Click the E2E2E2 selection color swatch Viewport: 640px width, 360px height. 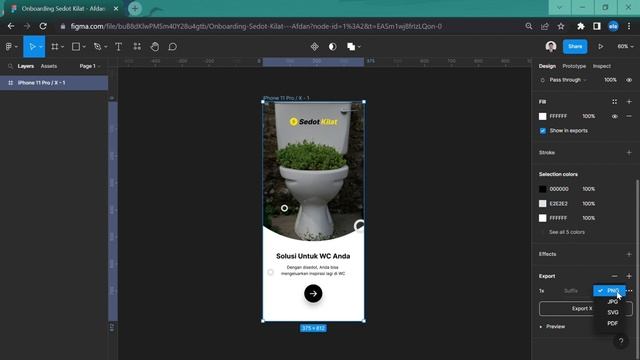click(542, 203)
